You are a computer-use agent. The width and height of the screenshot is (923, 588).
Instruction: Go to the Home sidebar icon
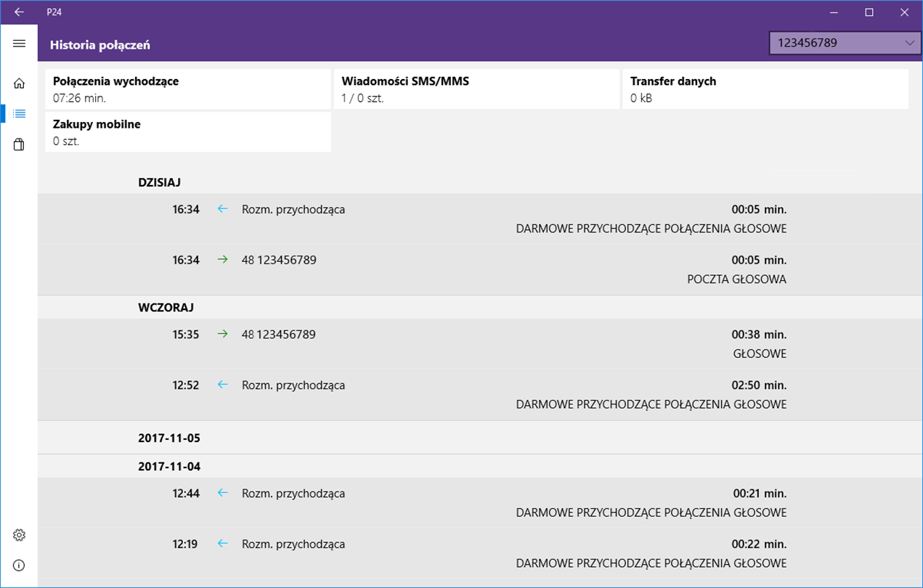19,83
